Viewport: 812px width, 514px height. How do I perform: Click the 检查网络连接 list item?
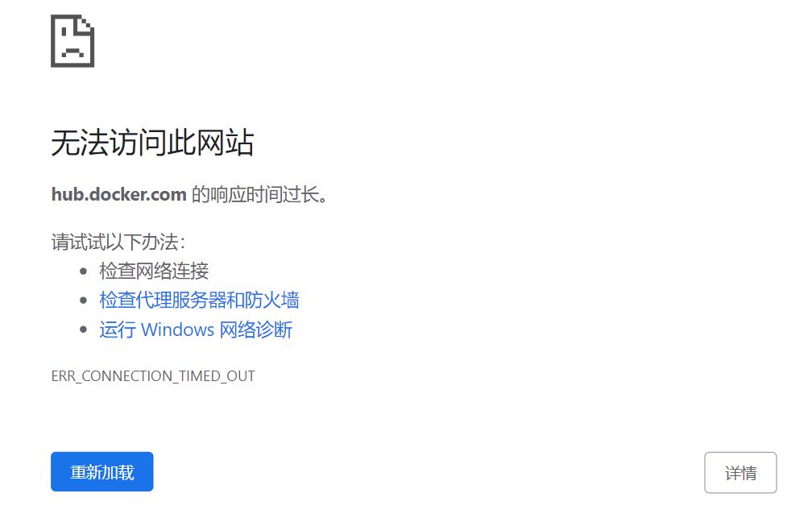tap(154, 271)
